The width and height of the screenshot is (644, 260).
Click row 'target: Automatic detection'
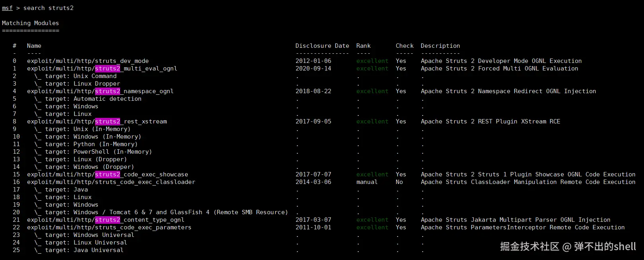[x=88, y=99]
